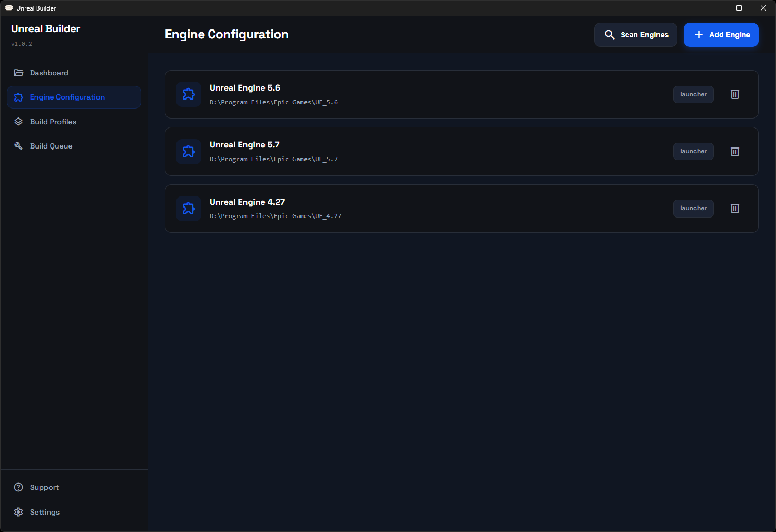Click path D:\Program Files\Epic Games\UE_5.6
776x532 pixels.
pos(273,102)
